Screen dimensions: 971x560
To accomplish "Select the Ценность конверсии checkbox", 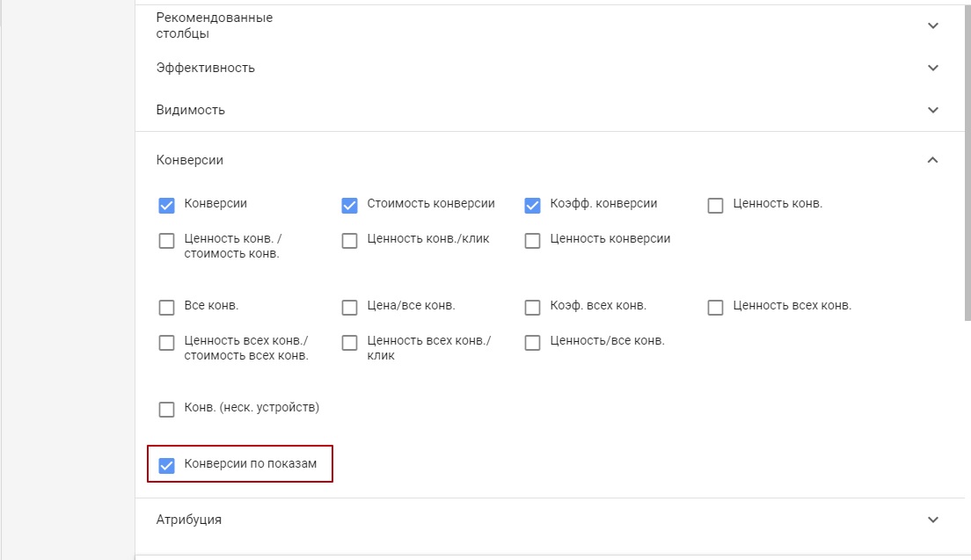I will tap(533, 241).
